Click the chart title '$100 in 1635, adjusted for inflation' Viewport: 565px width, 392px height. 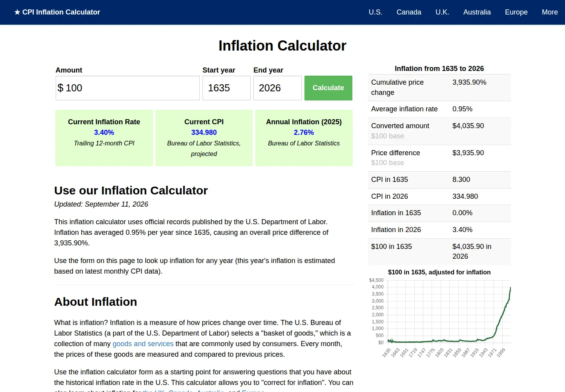pos(439,272)
